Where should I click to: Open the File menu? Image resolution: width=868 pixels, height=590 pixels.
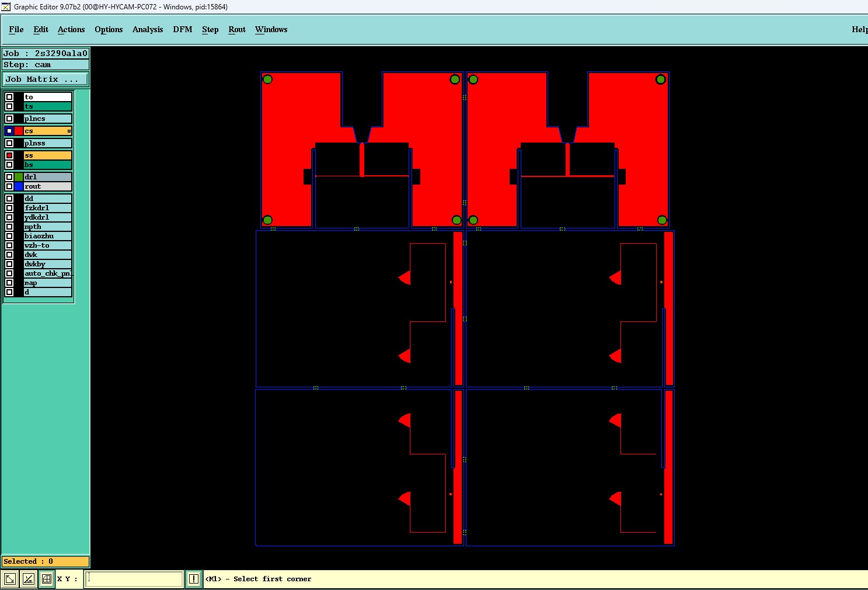tap(16, 29)
